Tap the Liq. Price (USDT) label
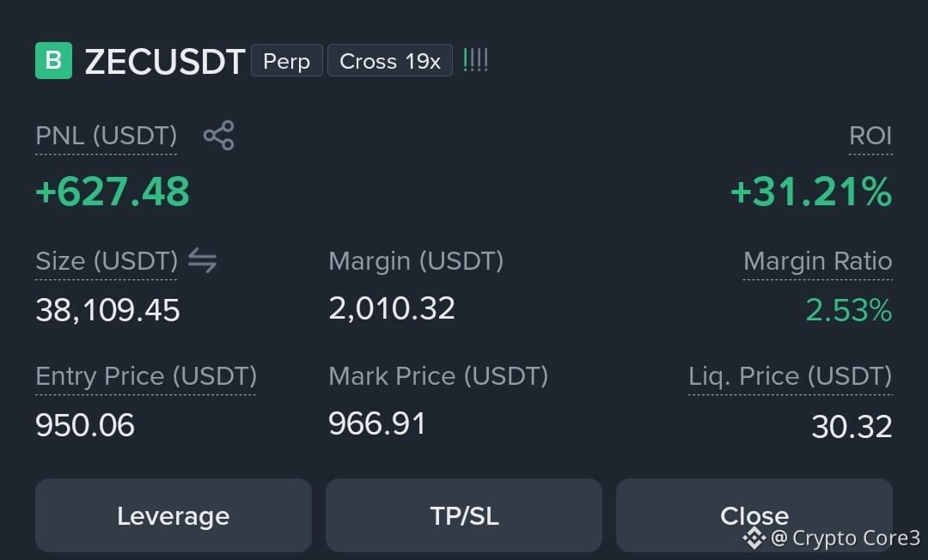This screenshot has height=560, width=928. (x=791, y=376)
